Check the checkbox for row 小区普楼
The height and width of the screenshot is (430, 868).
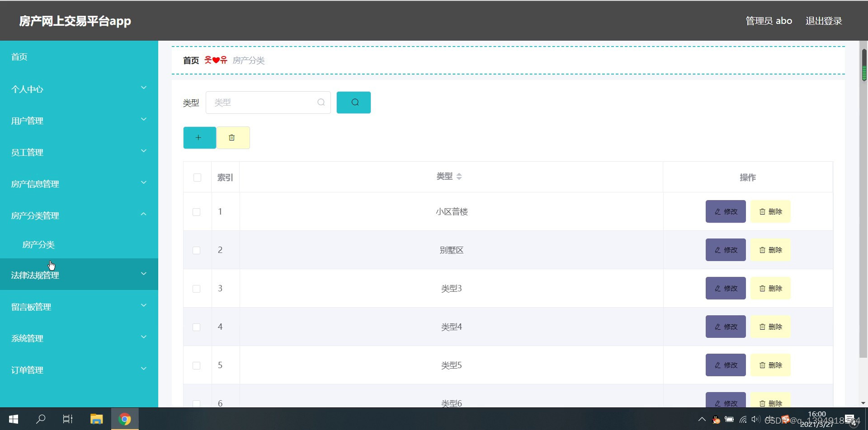196,212
